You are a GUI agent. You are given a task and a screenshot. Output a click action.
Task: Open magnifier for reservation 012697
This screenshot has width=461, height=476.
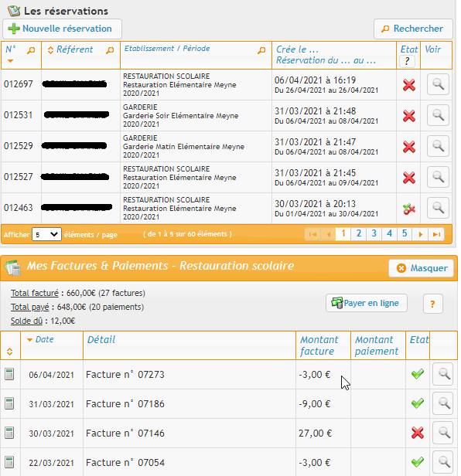coord(438,84)
